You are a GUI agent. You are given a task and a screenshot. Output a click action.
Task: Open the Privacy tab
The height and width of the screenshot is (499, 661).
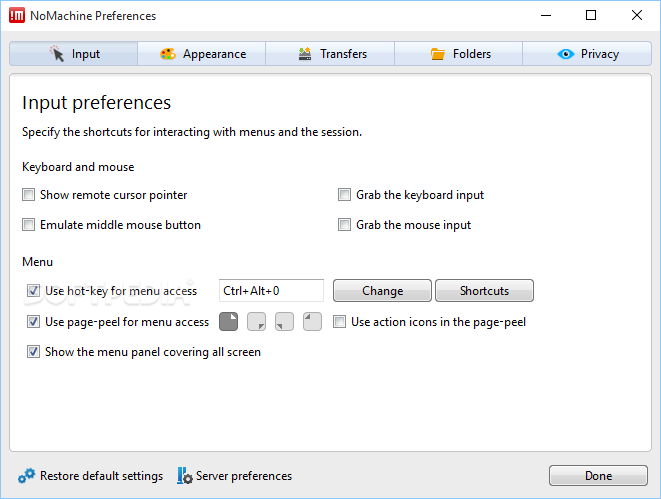587,54
